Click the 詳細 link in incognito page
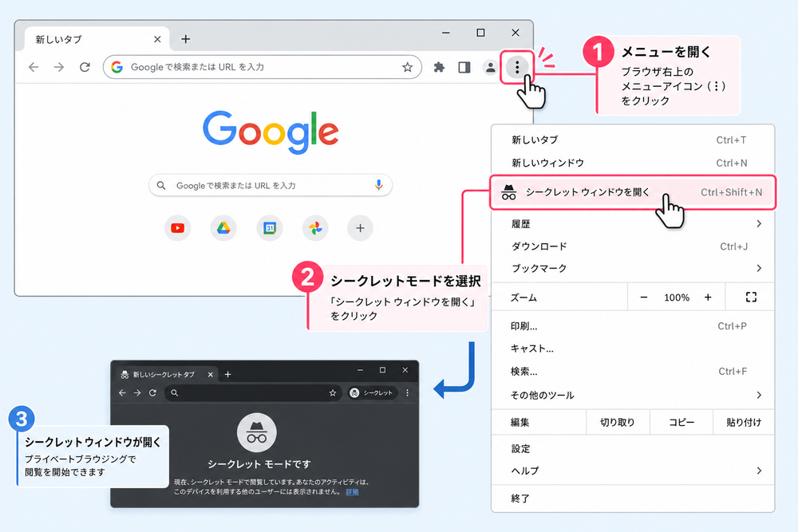 click(352, 492)
